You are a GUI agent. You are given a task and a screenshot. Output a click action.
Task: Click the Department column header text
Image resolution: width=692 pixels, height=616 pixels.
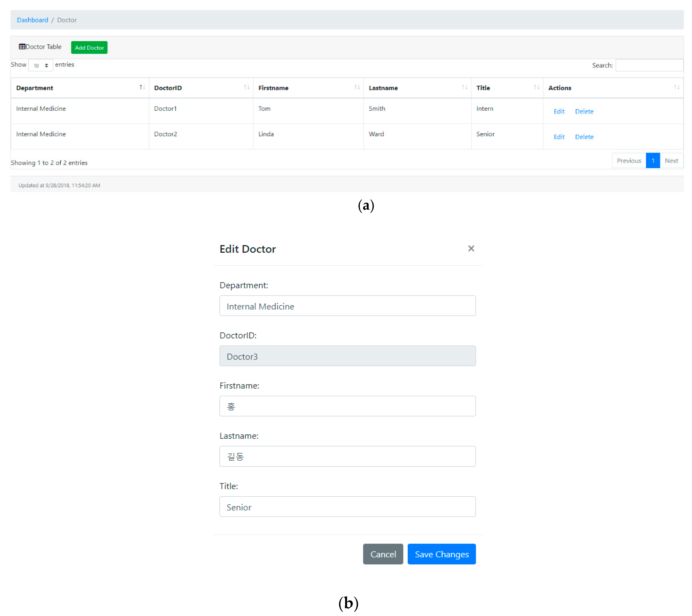coord(34,88)
